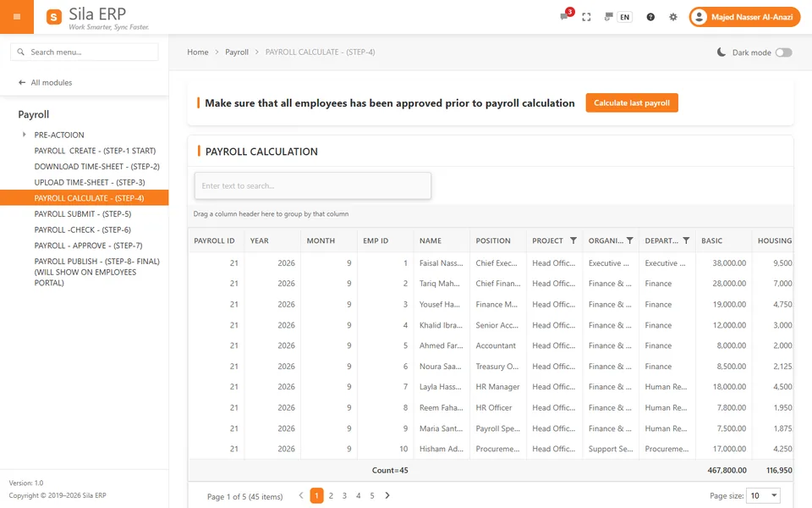Toggle the orange hamburger menu button

(x=17, y=17)
